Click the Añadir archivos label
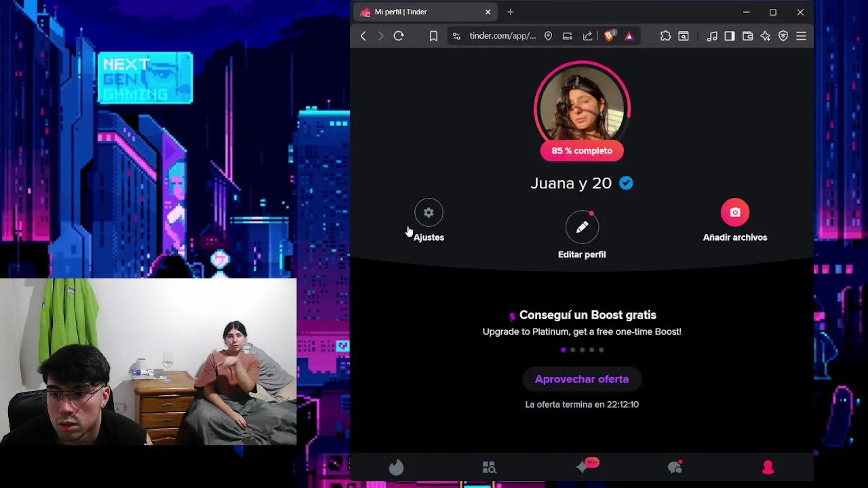This screenshot has height=488, width=868. (x=735, y=237)
